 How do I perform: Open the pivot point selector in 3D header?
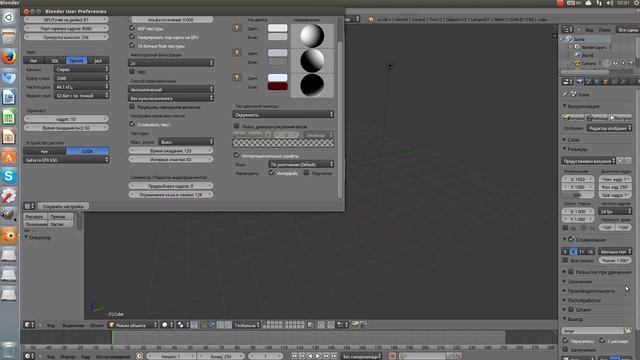point(182,325)
